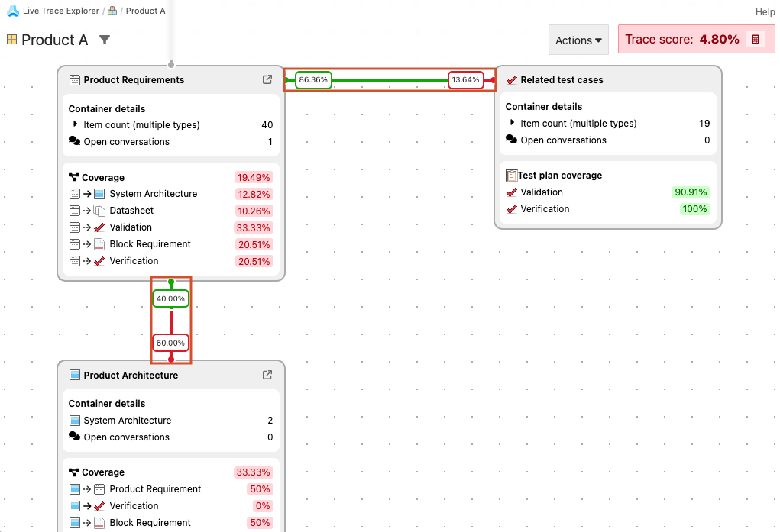780x532 pixels.
Task: Select Product A in the breadcrumb trail
Action: tap(145, 11)
